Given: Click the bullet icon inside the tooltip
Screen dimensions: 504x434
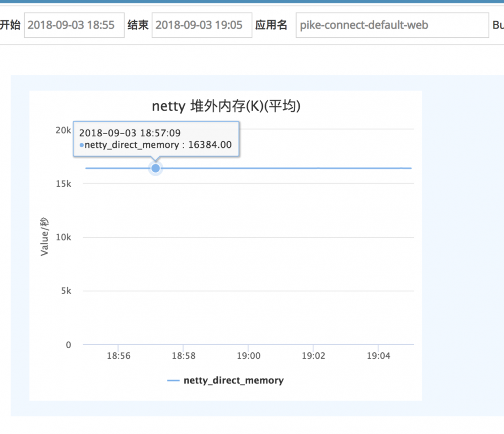Looking at the screenshot, I should click(x=82, y=145).
